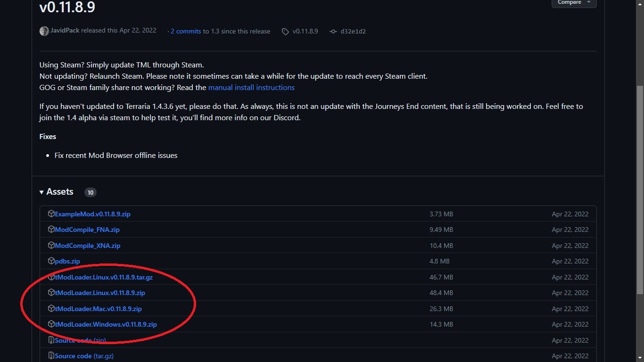Click 'Fix recent Mod Browser offline issues' text
644x362 pixels.
pos(116,156)
